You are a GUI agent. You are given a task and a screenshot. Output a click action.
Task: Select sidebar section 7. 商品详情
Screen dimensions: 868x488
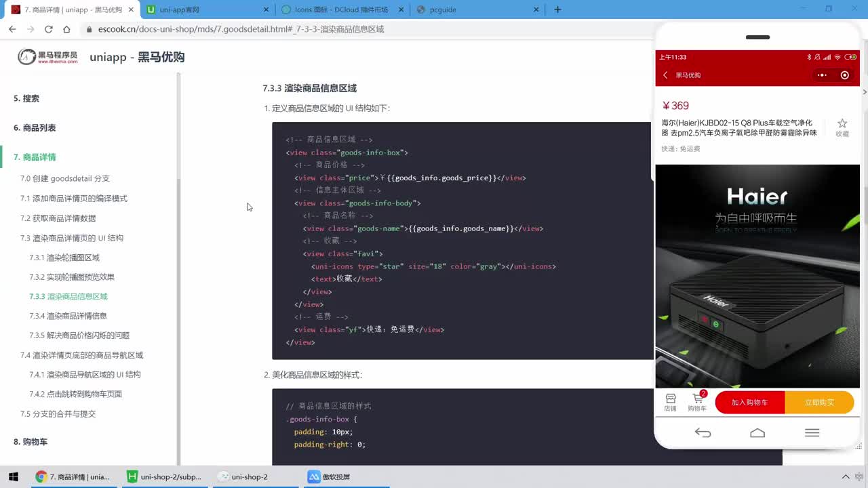click(x=35, y=157)
